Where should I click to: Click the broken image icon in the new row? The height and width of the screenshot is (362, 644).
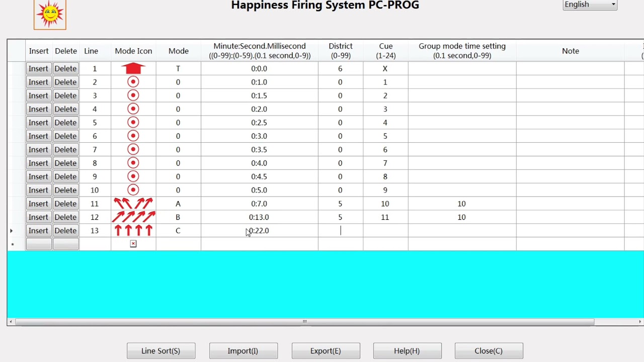(133, 244)
